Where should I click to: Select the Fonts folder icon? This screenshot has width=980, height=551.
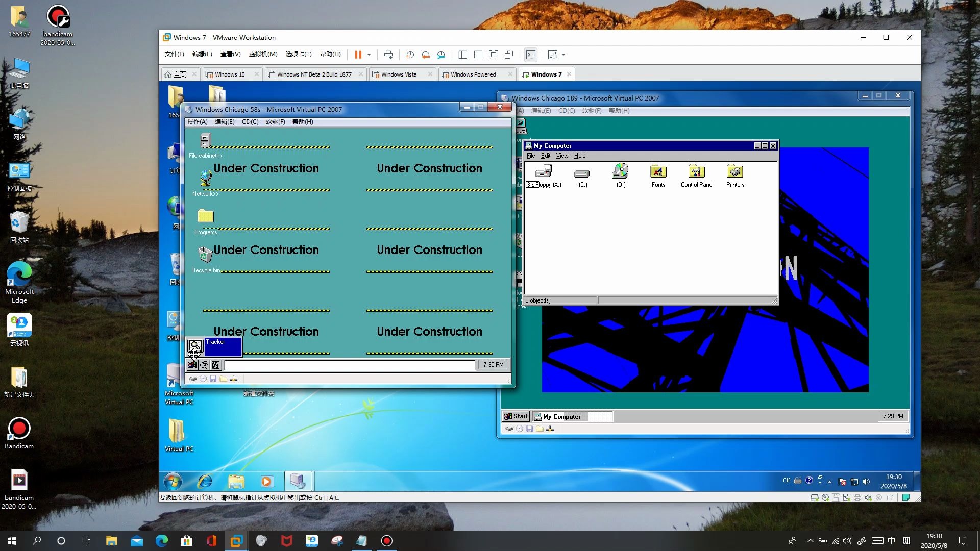point(658,172)
